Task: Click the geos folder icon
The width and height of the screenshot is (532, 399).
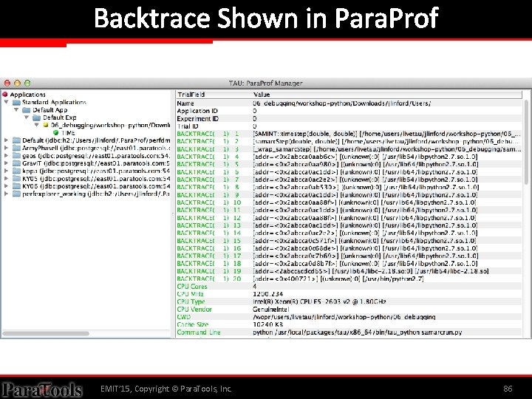Action: tap(16, 155)
